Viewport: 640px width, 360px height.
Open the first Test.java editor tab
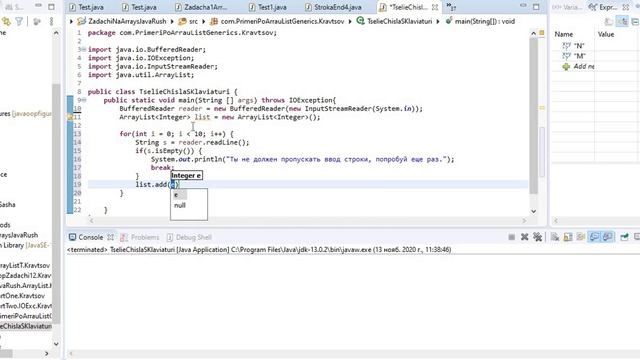[87, 7]
